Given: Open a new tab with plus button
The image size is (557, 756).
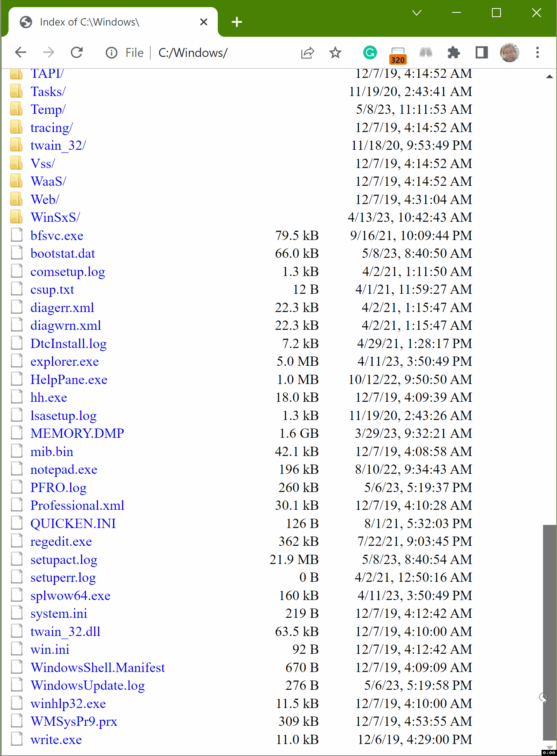Looking at the screenshot, I should tap(237, 22).
